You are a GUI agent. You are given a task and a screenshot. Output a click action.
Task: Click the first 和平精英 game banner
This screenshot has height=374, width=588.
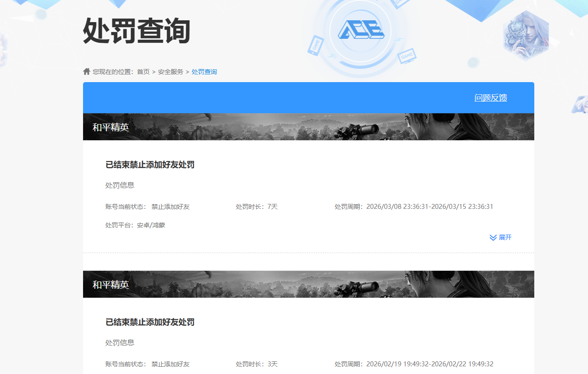[309, 127]
